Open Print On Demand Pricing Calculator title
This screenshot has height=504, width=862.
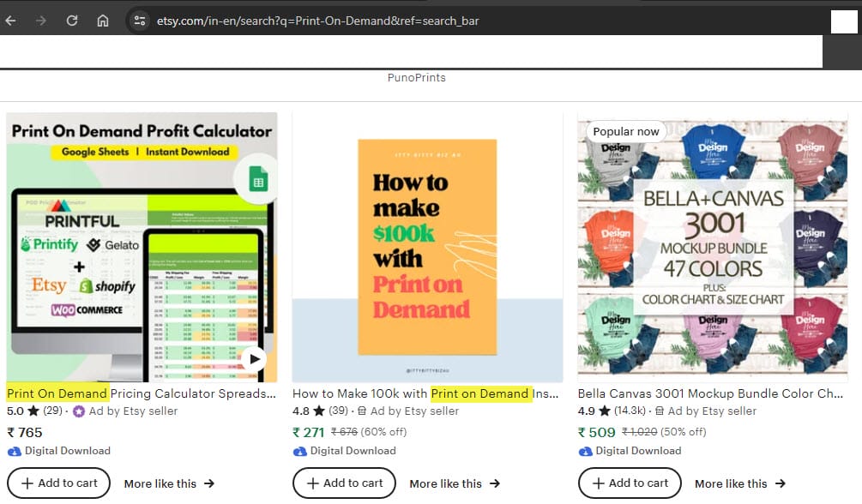(x=142, y=393)
